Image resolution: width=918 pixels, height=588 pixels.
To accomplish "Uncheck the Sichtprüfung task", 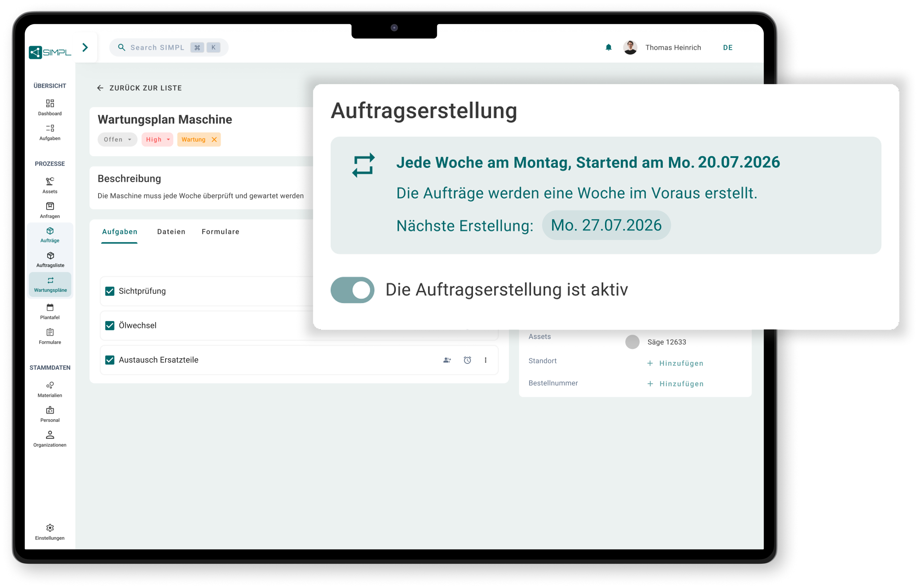I will pos(109,291).
